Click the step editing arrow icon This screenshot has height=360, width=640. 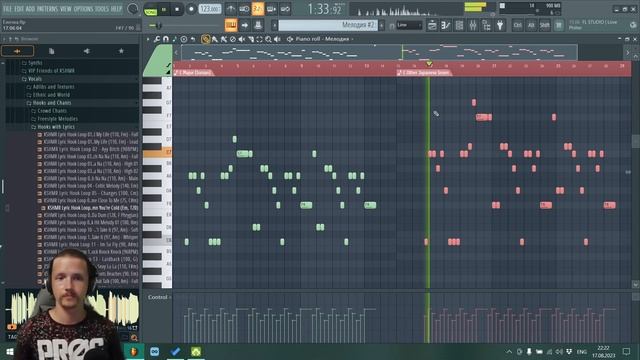click(244, 25)
